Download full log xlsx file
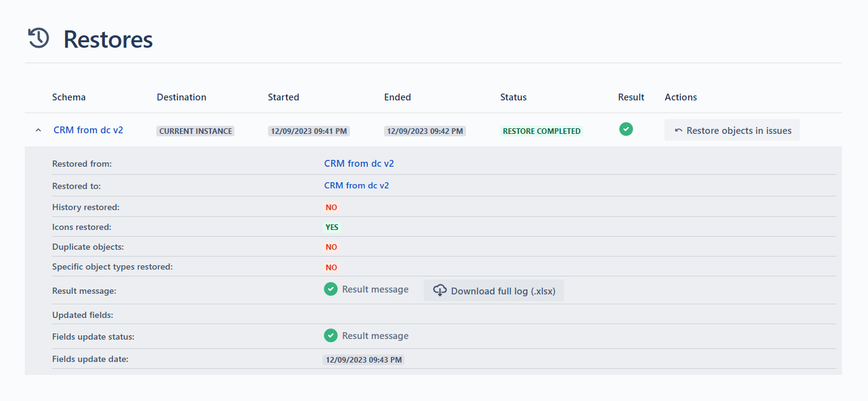 (494, 291)
